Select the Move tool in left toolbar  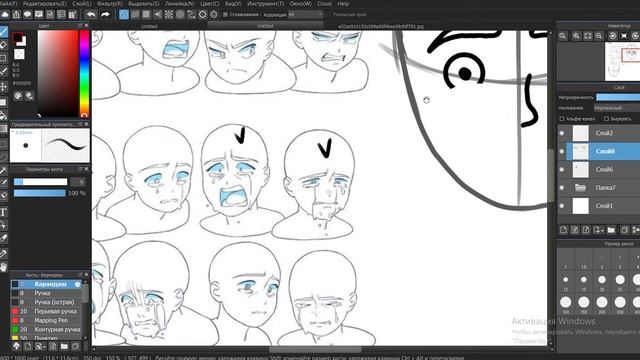pyautogui.click(x=3, y=87)
